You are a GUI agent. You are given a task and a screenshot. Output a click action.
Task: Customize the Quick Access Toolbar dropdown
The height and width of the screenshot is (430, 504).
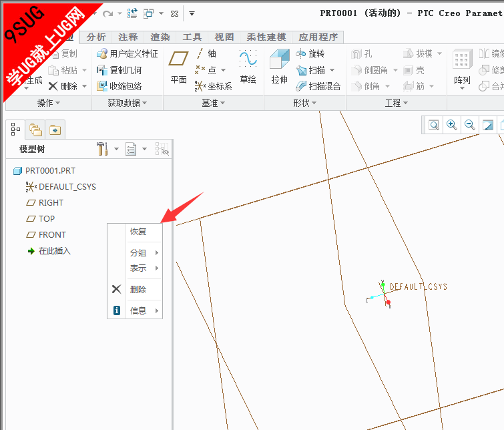click(x=192, y=13)
